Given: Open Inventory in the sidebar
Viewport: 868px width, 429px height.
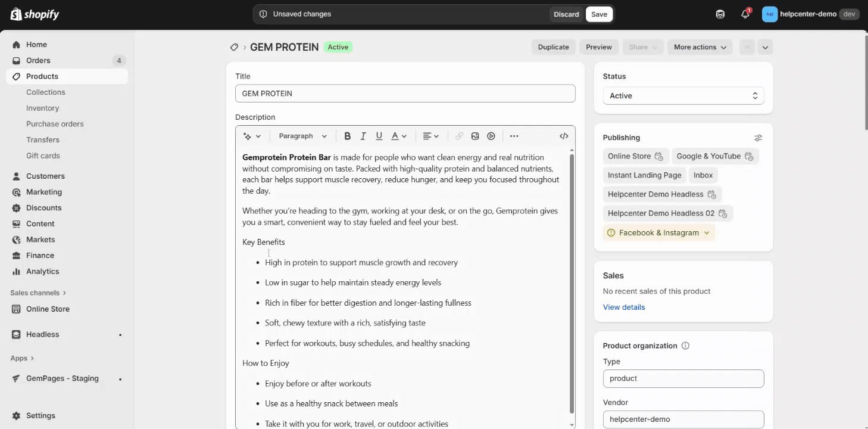Looking at the screenshot, I should click(42, 108).
